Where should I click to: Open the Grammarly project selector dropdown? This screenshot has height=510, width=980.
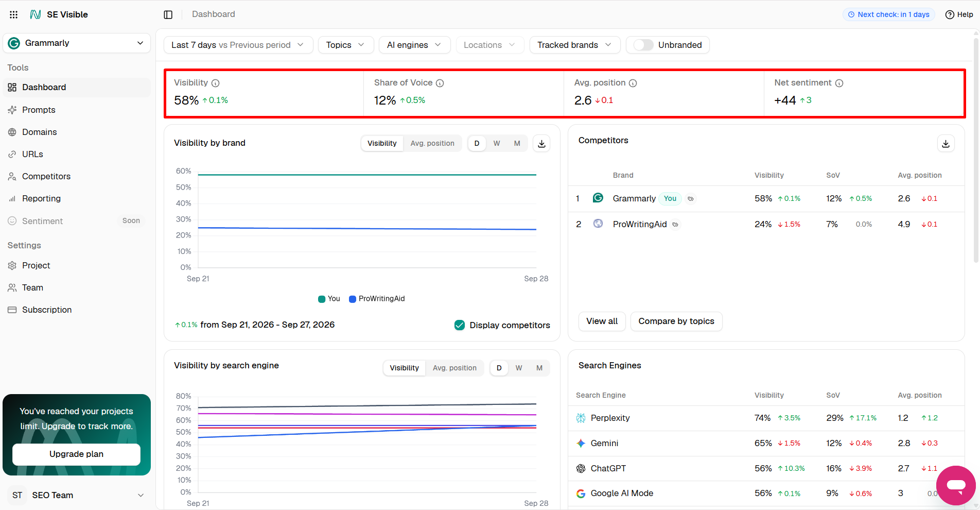tap(77, 43)
